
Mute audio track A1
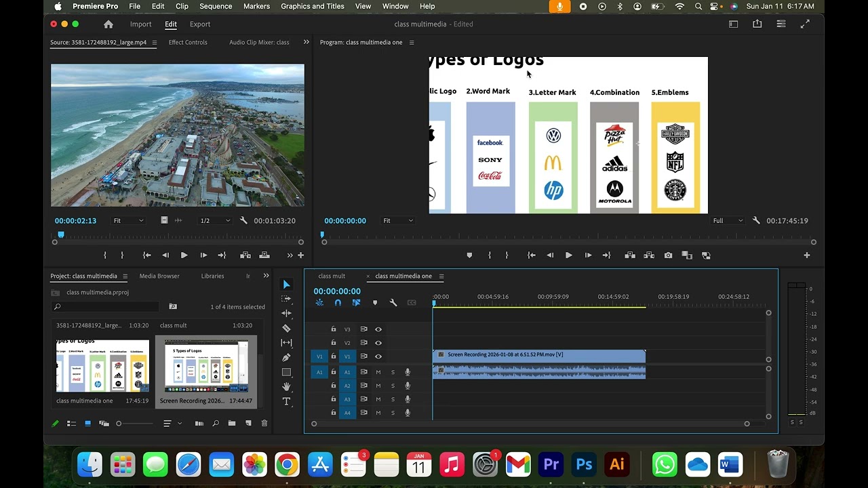click(378, 372)
